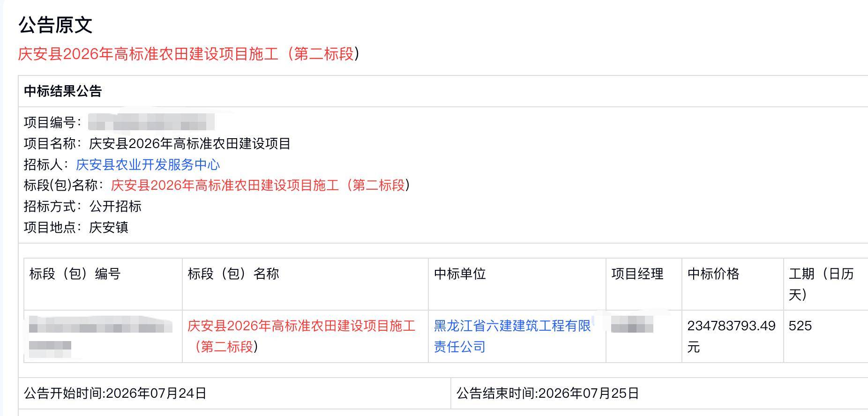Open the red announcement title link
Screen dimensions: 868x416
pyautogui.click(x=189, y=54)
